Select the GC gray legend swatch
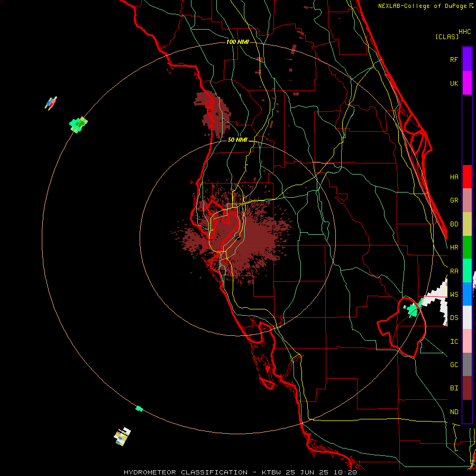Viewport: 476px width, 476px height. [x=467, y=364]
